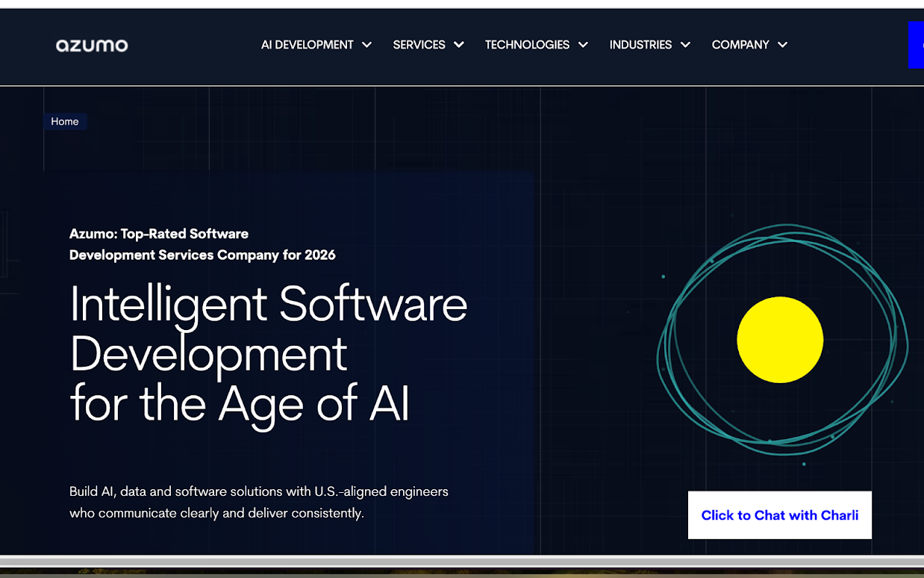
Task: Click the hero description paragraph
Action: 258,502
